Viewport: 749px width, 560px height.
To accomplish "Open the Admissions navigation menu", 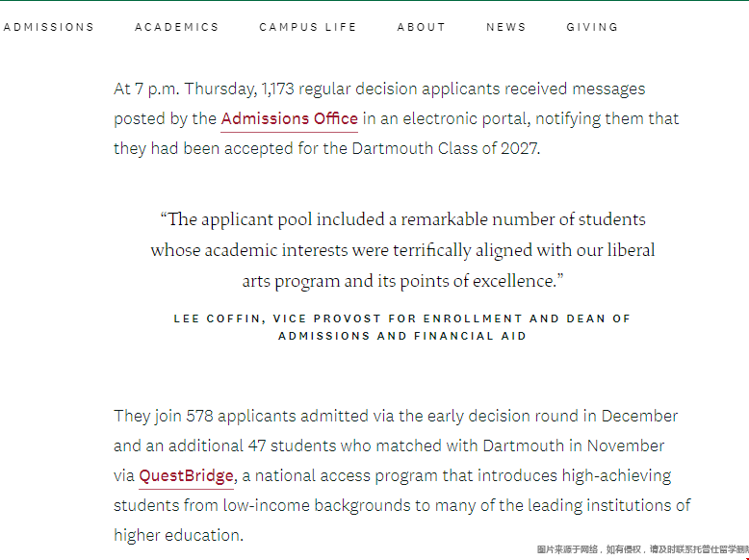I will pyautogui.click(x=49, y=27).
